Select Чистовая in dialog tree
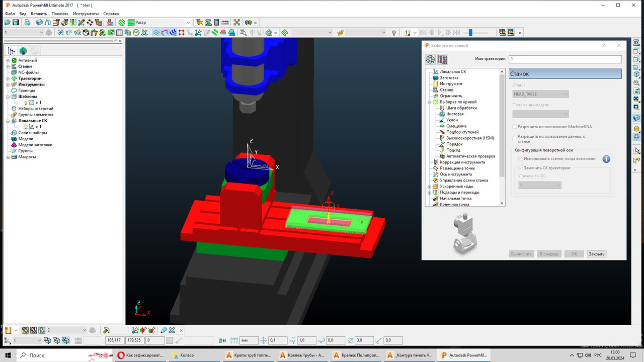Viewport: 644px width, 362px height. click(x=455, y=114)
